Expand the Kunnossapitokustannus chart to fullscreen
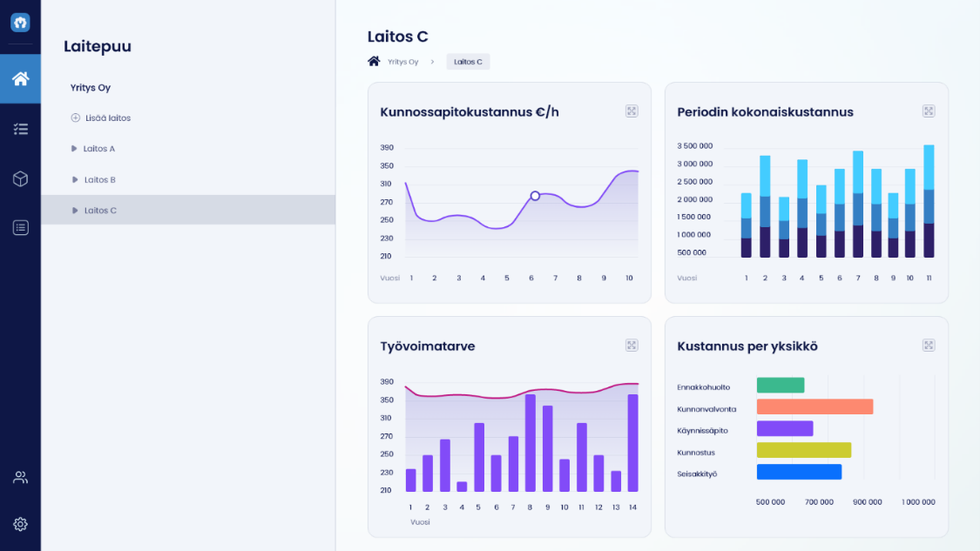This screenshot has height=551, width=980. click(x=632, y=111)
